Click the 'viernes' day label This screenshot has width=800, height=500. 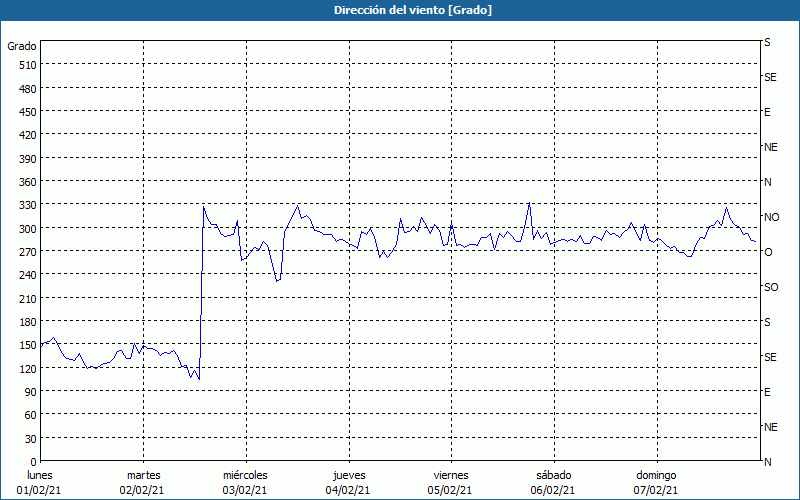451,475
